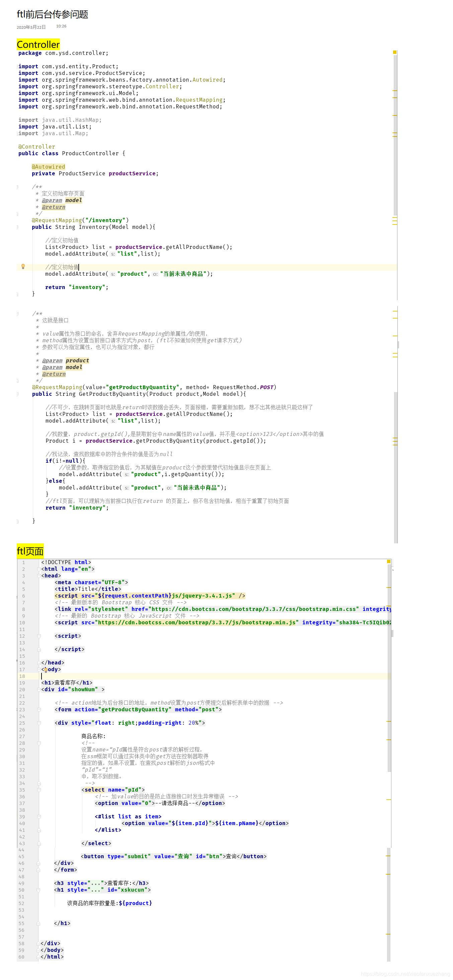Screen dimensions: 453x980
Task: Click the title ftl前后台传参问题
Action: (x=53, y=14)
